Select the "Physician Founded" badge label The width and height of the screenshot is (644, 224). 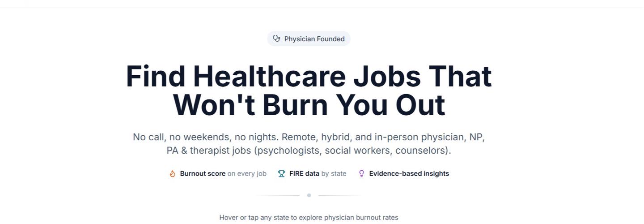pyautogui.click(x=314, y=39)
